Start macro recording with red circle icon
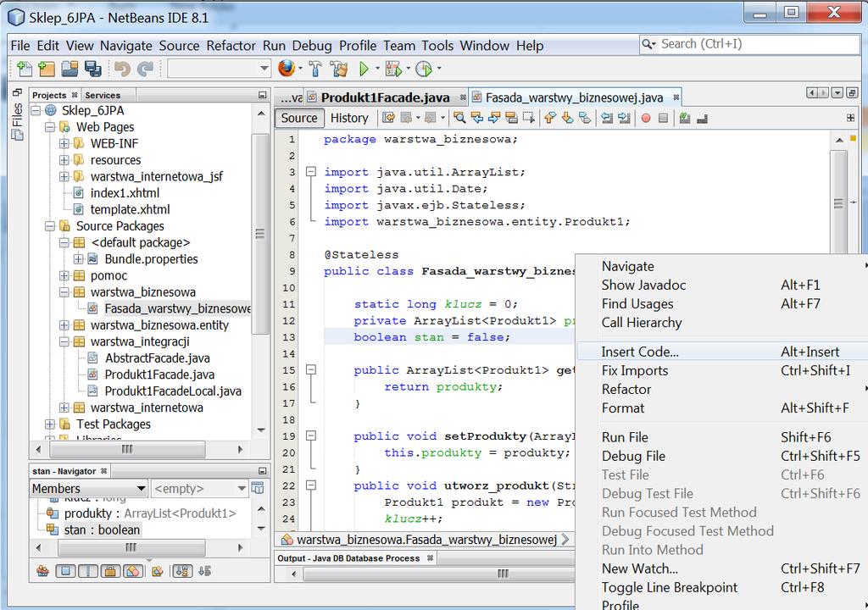The height and width of the screenshot is (610, 868). click(645, 118)
